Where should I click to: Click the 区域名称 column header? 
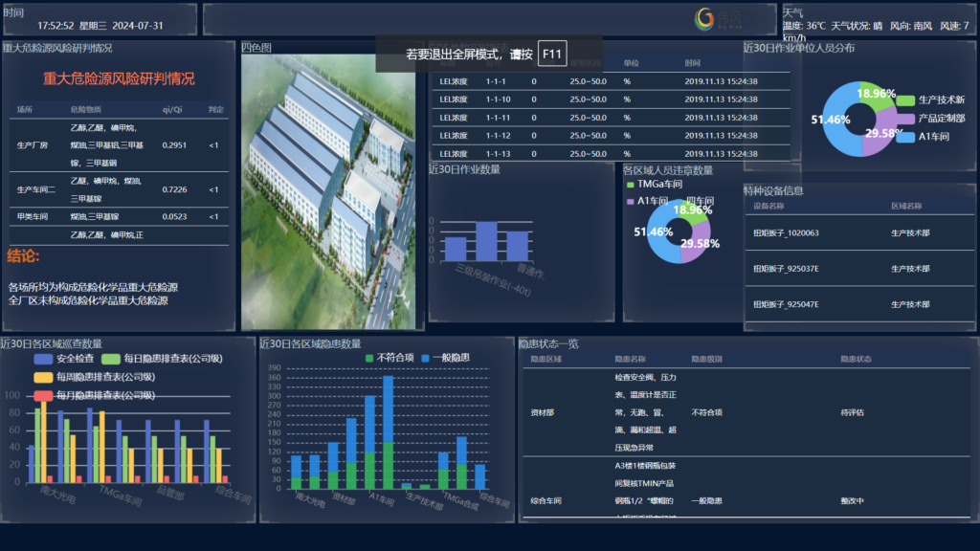906,207
